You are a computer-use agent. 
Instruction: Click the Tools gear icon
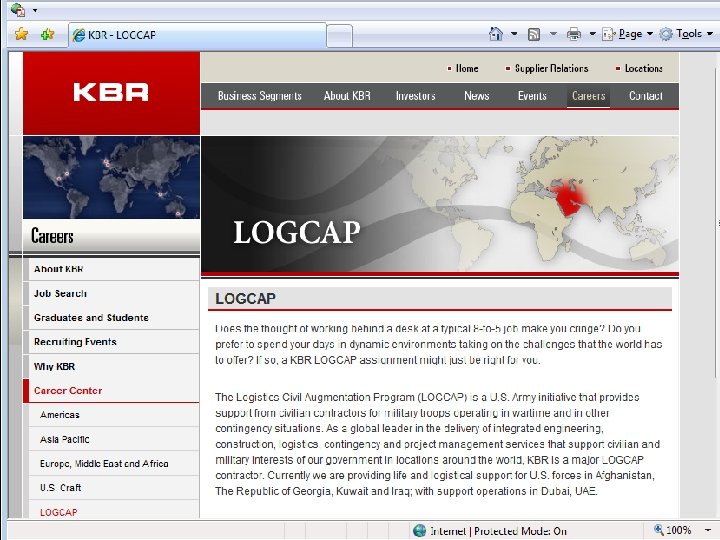coord(666,34)
